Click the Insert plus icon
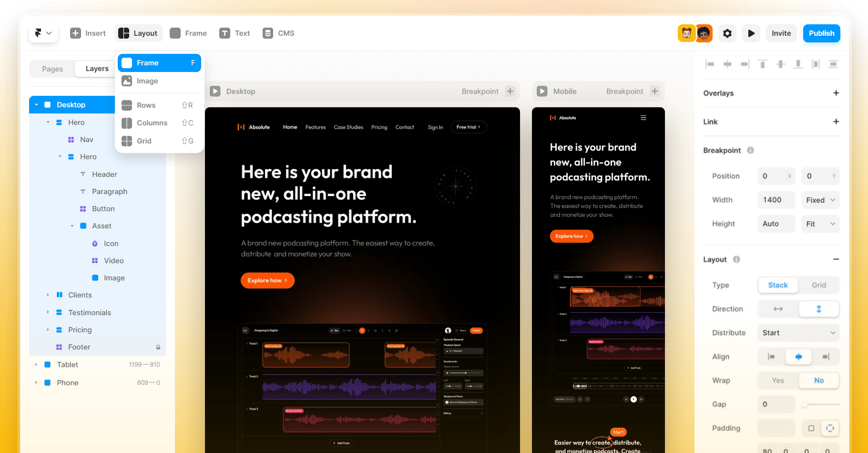 [75, 33]
